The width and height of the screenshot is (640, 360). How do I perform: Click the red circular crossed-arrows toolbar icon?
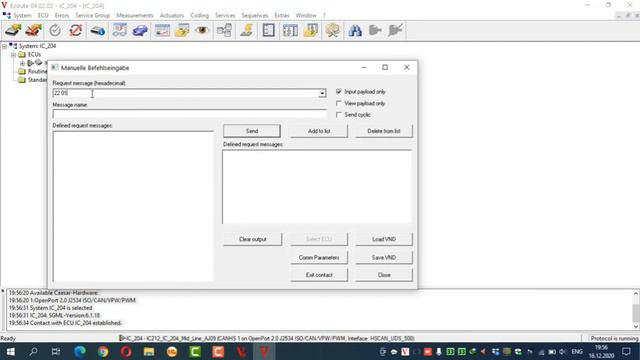(x=76, y=31)
